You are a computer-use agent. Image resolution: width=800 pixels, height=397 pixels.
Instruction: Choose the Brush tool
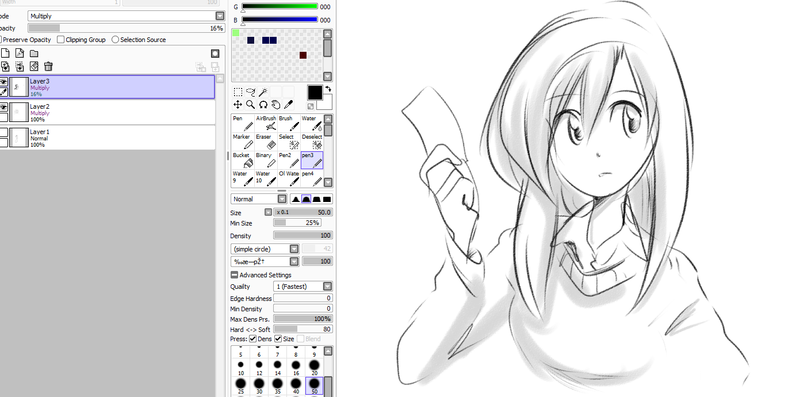289,123
